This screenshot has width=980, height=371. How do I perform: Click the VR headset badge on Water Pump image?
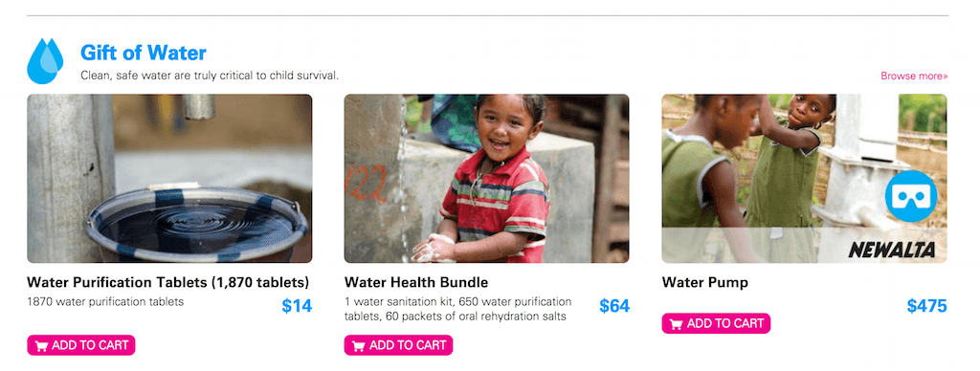(x=911, y=196)
